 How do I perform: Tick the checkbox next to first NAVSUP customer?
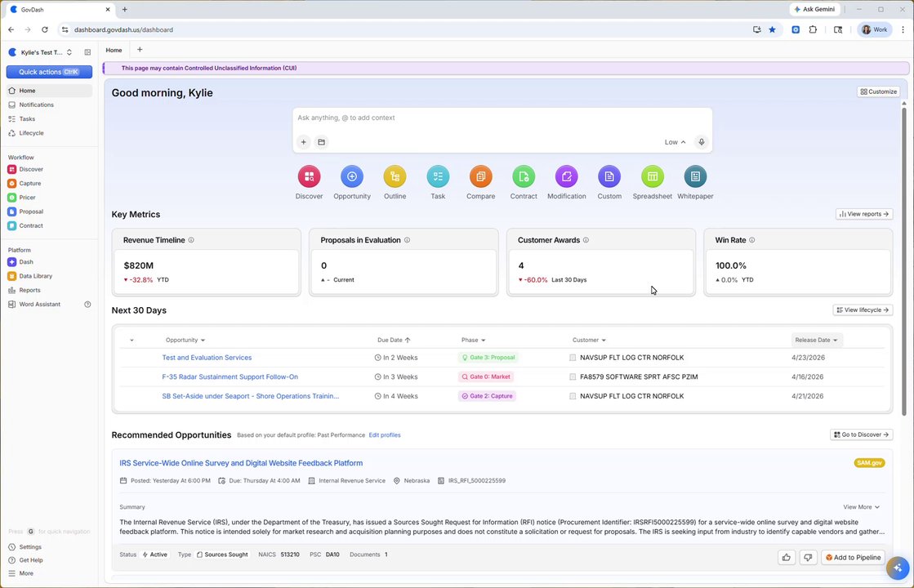(573, 358)
